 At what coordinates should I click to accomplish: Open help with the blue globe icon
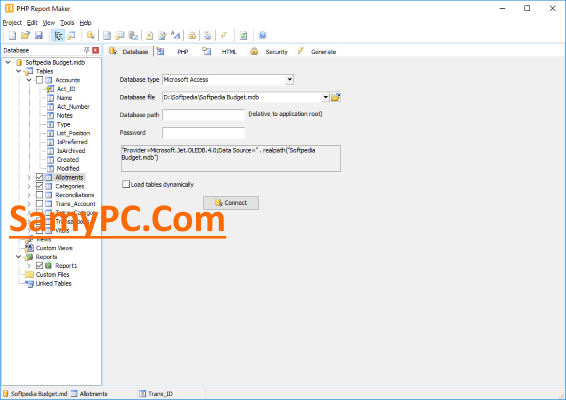262,35
